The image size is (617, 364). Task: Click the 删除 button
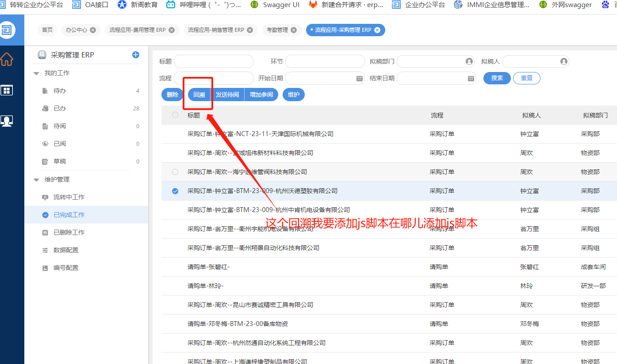172,95
